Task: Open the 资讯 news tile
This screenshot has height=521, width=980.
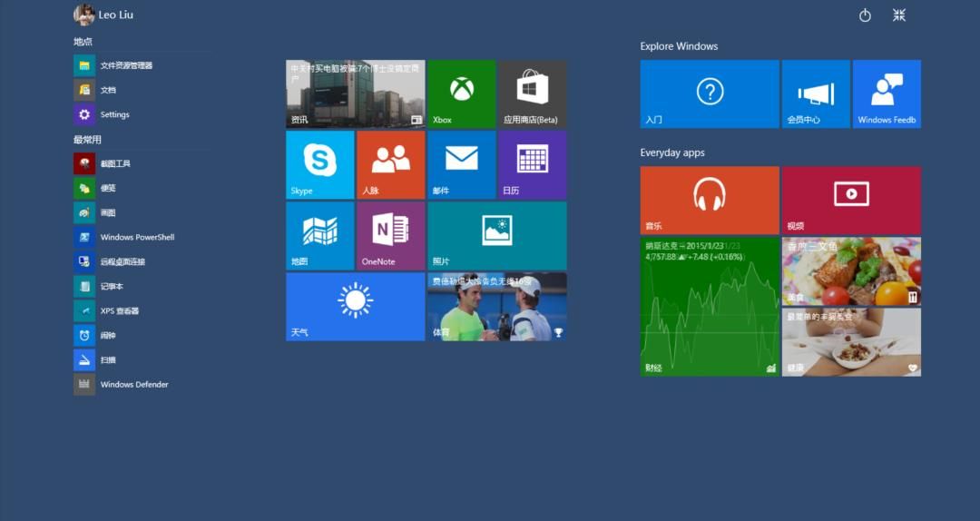Action: (x=355, y=93)
